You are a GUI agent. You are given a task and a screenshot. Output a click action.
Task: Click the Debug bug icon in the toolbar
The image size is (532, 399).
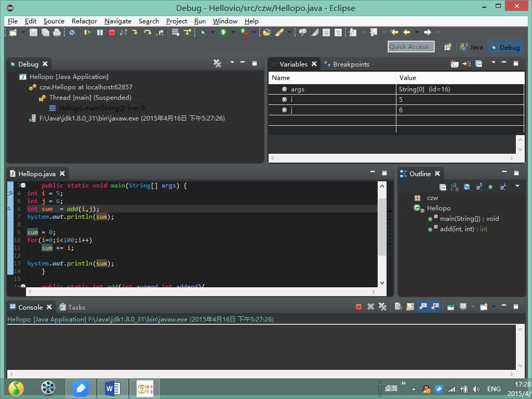[203, 33]
